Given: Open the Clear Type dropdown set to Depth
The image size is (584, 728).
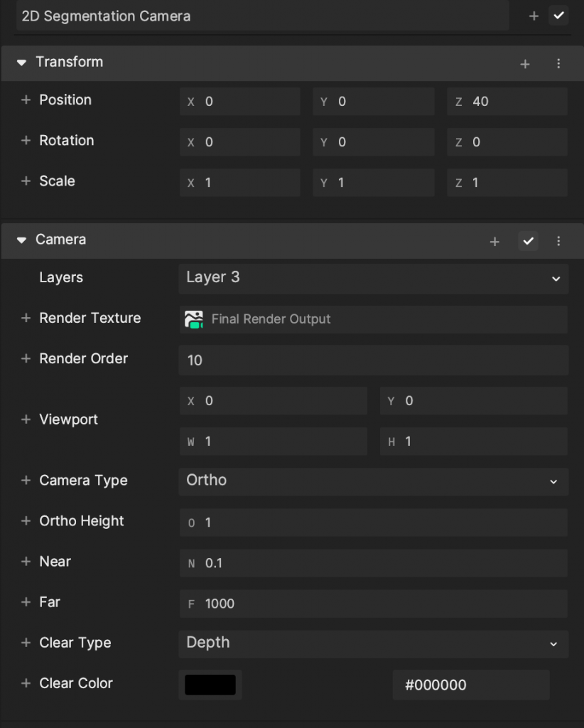Looking at the screenshot, I should pos(374,644).
